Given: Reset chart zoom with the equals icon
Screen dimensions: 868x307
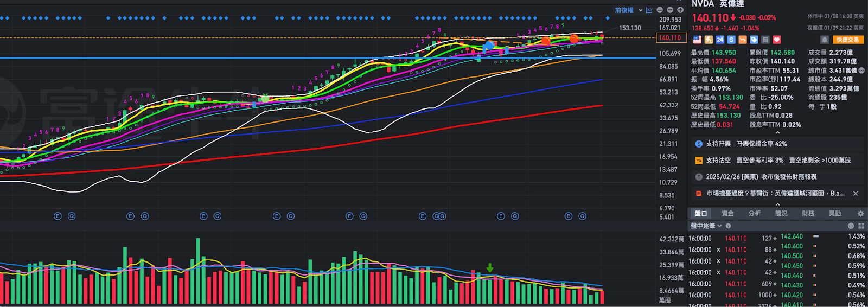Looking at the screenshot, I should pyautogui.click(x=660, y=10).
